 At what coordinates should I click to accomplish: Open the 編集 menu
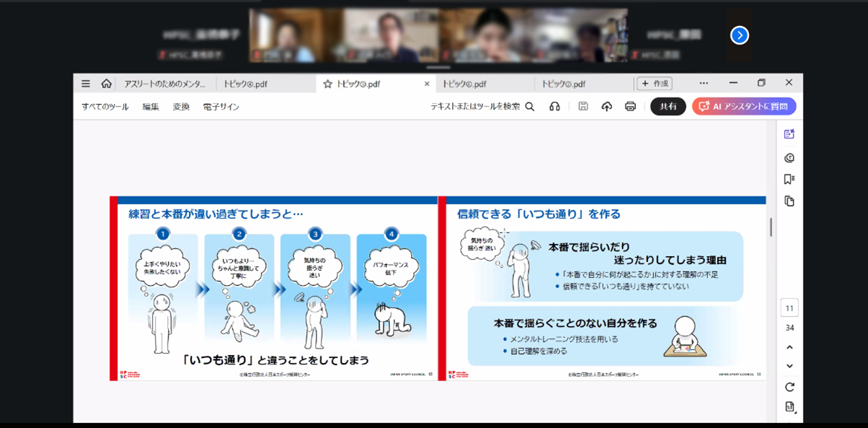151,107
